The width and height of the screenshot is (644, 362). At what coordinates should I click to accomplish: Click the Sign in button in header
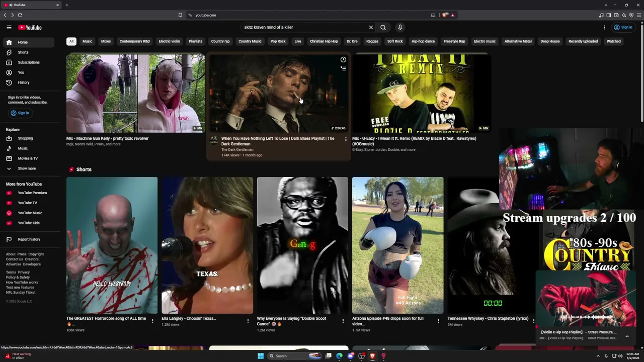pos(623,28)
